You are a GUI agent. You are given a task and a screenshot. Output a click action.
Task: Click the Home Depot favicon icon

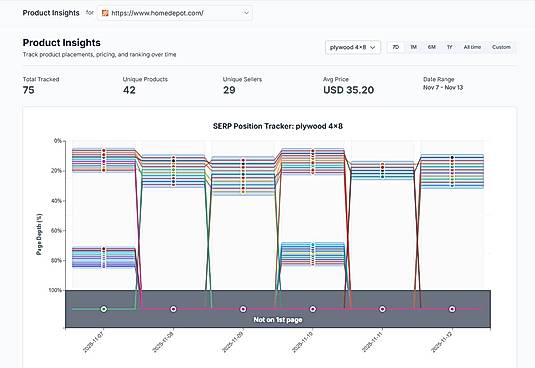(x=105, y=13)
